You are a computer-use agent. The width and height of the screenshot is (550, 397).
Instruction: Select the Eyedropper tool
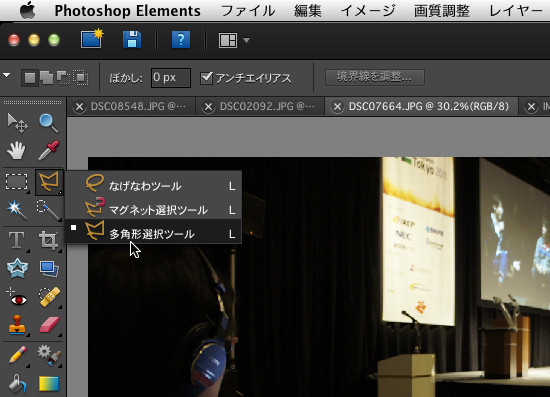click(49, 150)
